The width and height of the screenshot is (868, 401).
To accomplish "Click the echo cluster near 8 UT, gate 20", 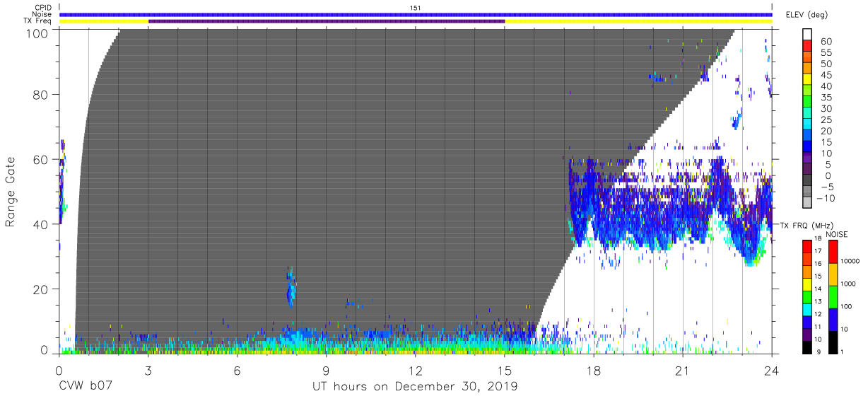I will 291,288.
